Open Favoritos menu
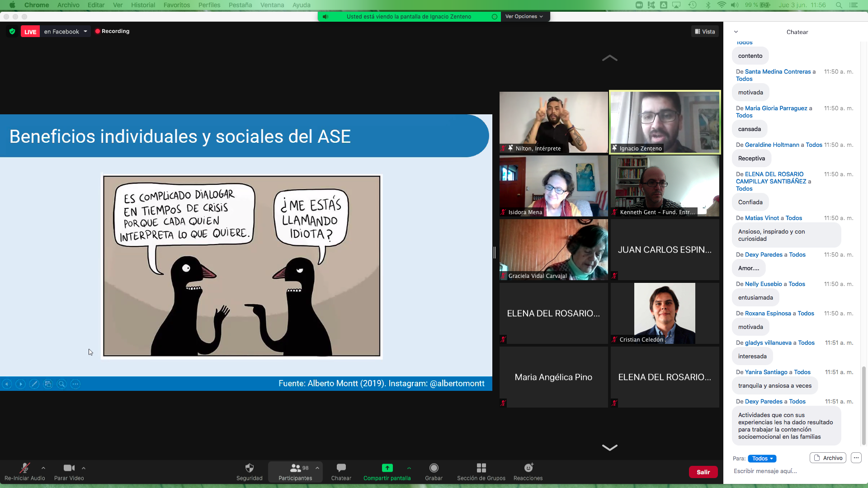This screenshot has height=488, width=868. click(x=177, y=5)
